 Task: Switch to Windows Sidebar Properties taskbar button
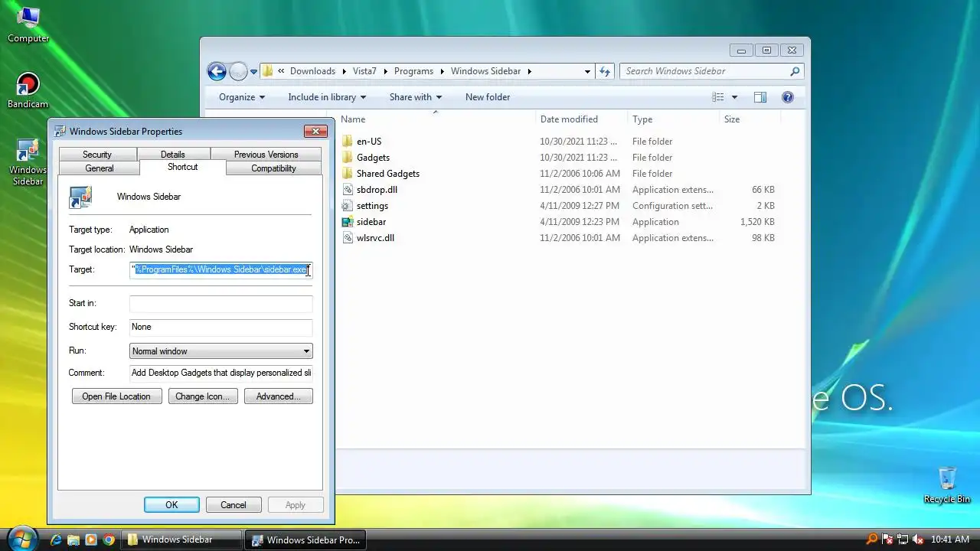tap(306, 540)
